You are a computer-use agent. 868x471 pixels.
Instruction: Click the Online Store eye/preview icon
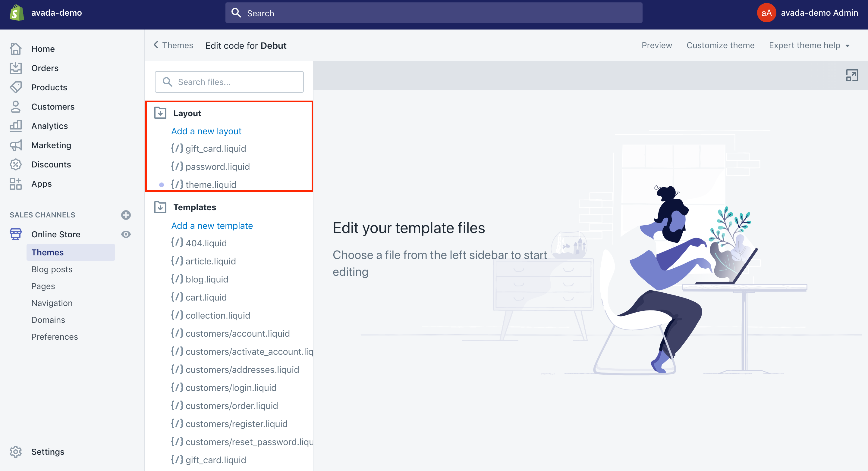pos(126,234)
